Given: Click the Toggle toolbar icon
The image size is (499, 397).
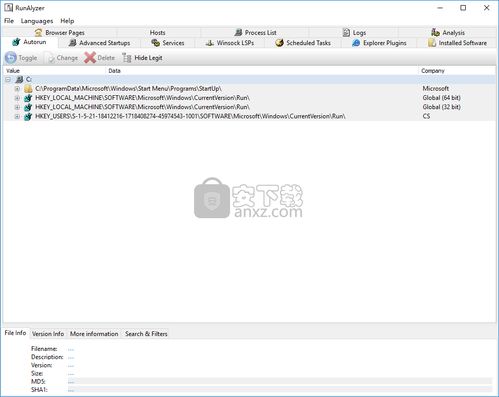Looking at the screenshot, I should pos(11,58).
